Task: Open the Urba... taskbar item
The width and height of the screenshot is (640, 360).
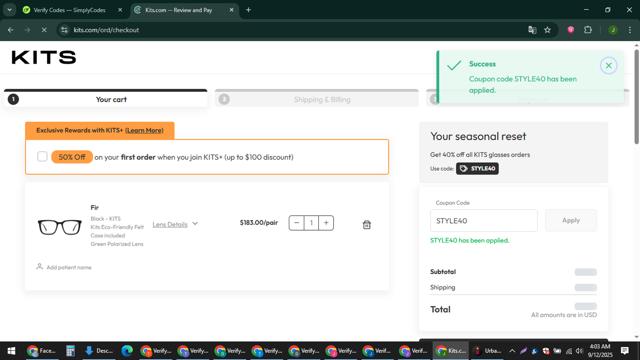Action: coord(487,351)
